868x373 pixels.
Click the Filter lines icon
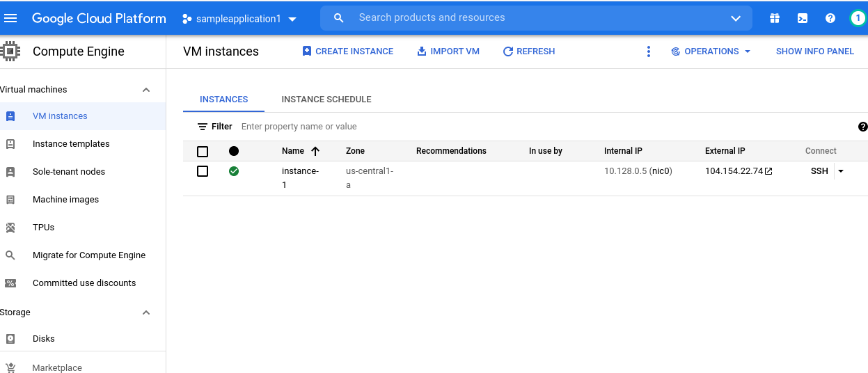(x=203, y=127)
